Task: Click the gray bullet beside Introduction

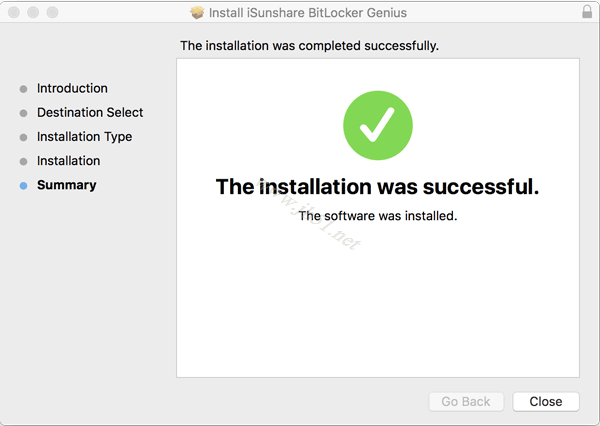Action: coord(23,89)
